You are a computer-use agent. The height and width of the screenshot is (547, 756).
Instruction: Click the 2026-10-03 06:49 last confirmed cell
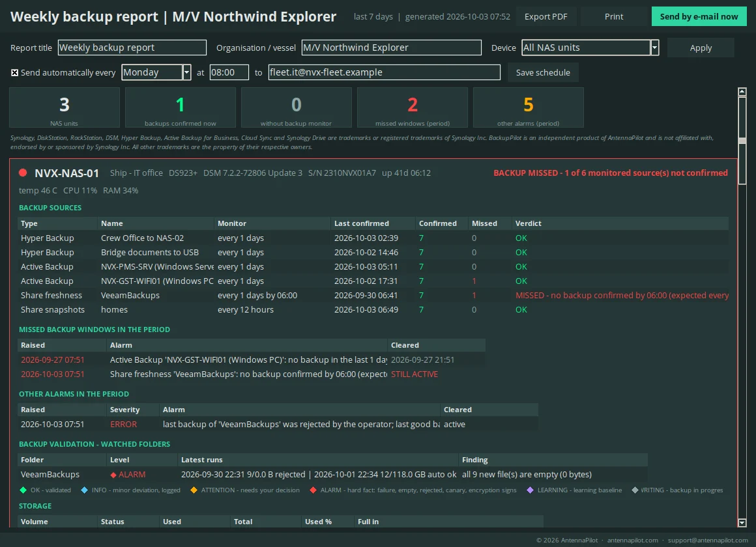366,310
